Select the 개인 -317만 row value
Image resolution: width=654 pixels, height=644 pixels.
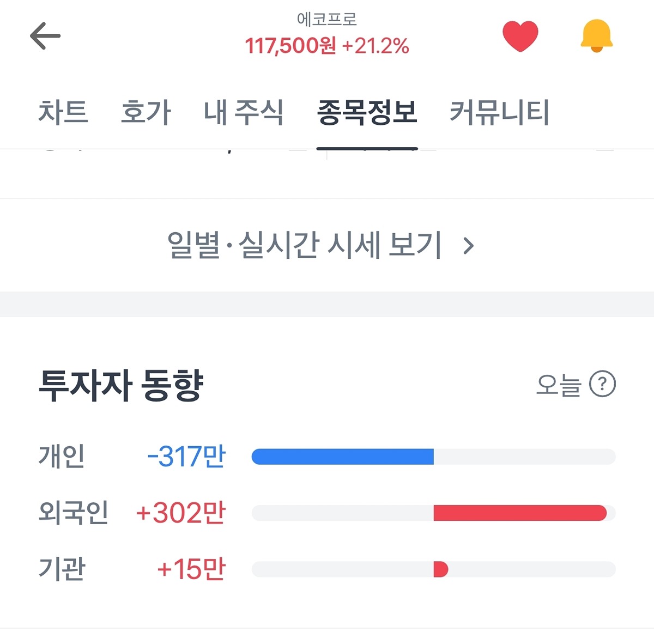(186, 457)
